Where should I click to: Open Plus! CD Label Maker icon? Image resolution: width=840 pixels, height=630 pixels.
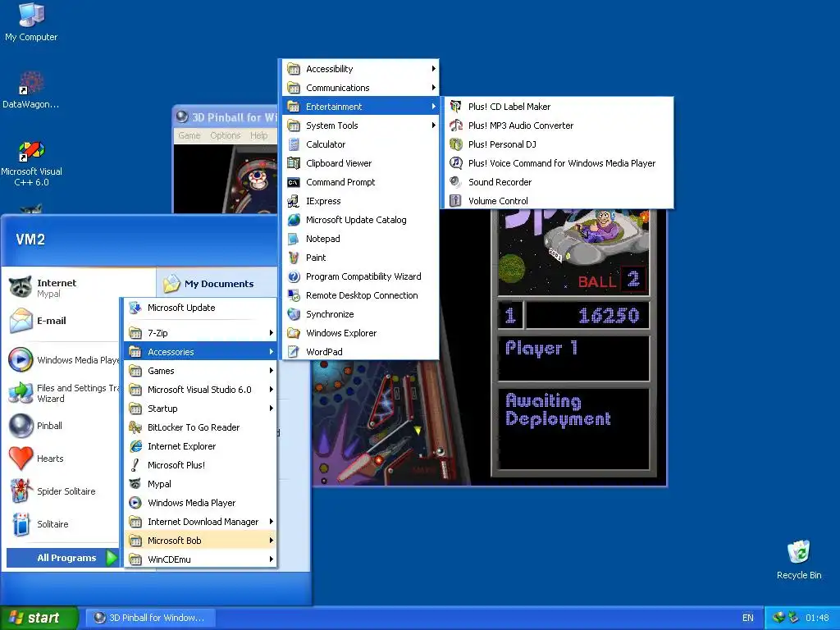click(x=455, y=107)
